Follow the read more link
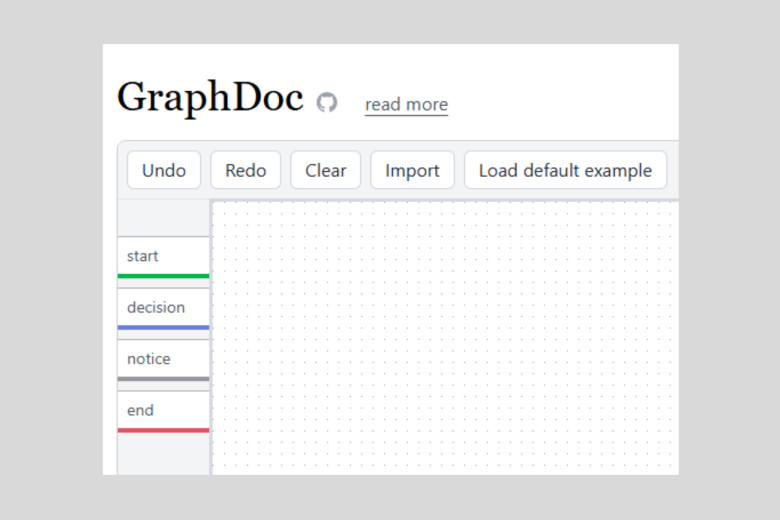 [x=406, y=104]
